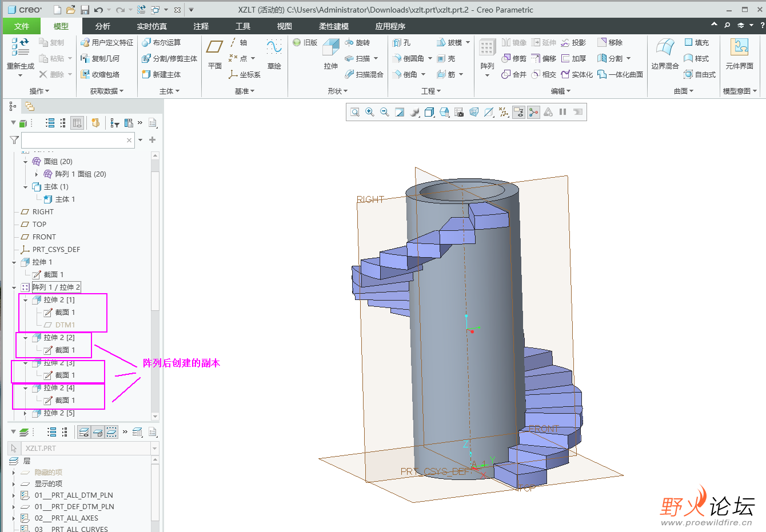766x532 pixels.
Task: Expand the 阵列 1 面组 (20) node
Action: [x=37, y=174]
